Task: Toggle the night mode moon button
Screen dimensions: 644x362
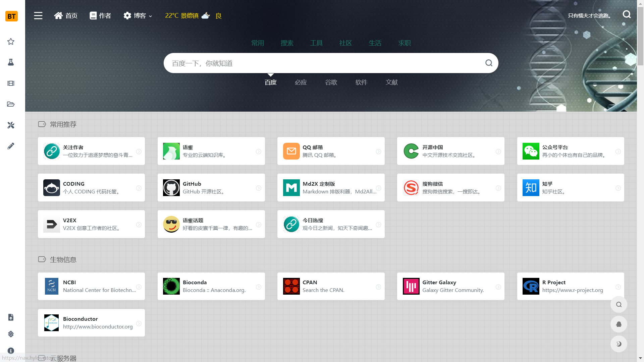Action: pyautogui.click(x=619, y=344)
